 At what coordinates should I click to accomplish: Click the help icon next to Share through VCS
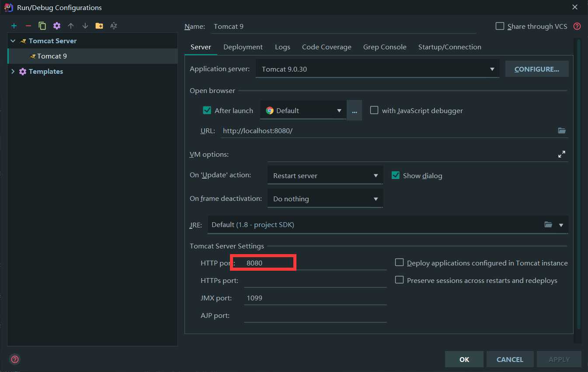(x=577, y=26)
